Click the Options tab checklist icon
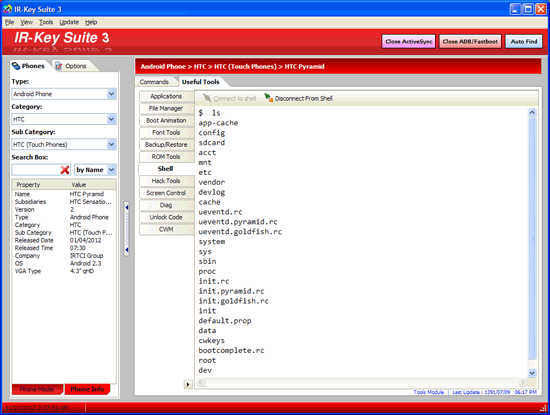This screenshot has height=415, width=550. pos(59,66)
